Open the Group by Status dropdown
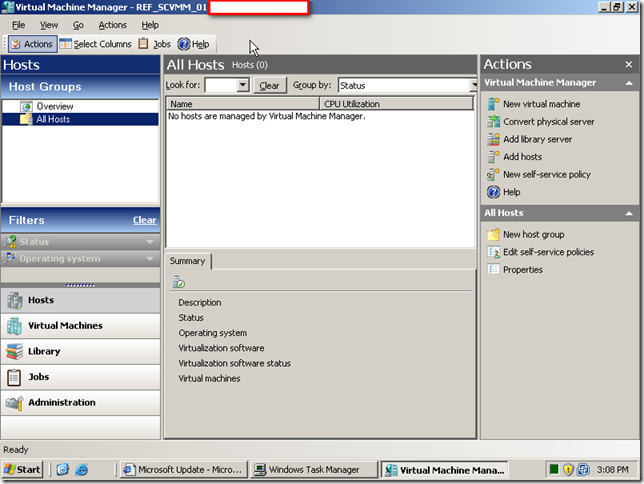 tap(473, 85)
